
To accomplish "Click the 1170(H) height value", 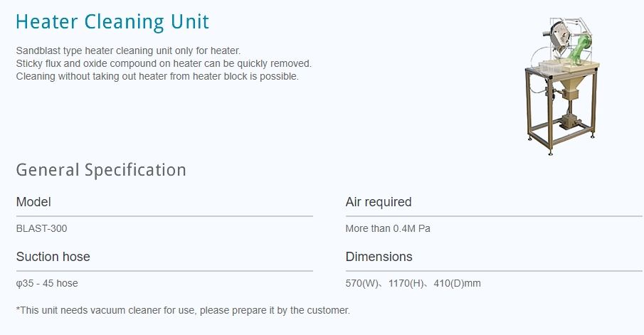I will pyautogui.click(x=406, y=284).
